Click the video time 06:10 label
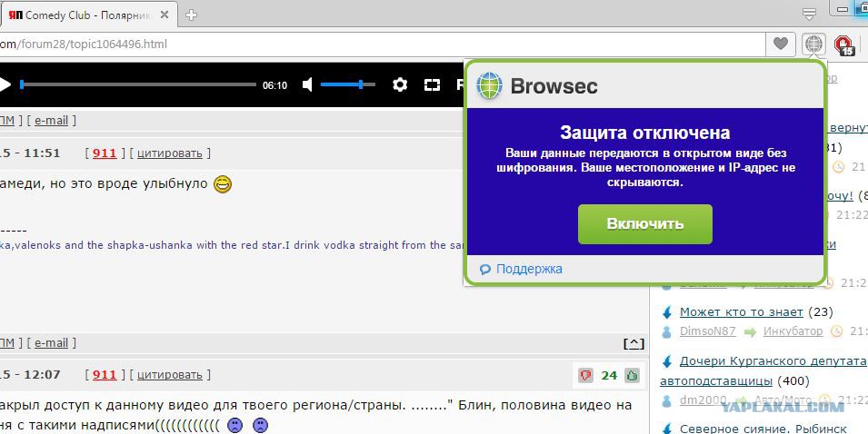Image resolution: width=868 pixels, height=434 pixels. [274, 85]
